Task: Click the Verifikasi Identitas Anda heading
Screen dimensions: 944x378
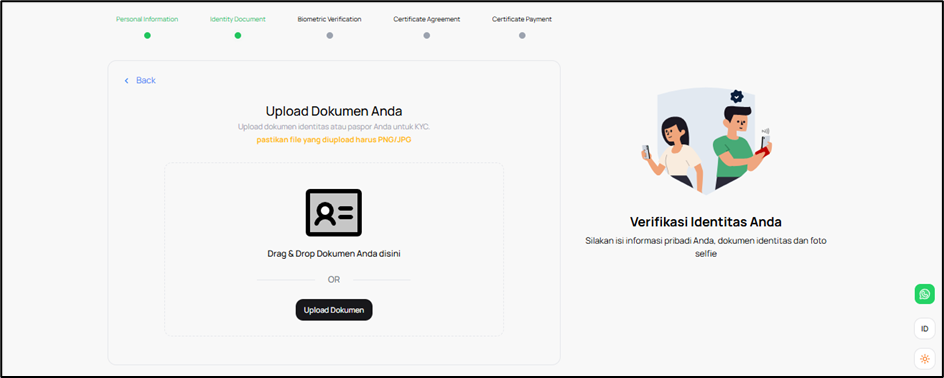Action: 706,222
